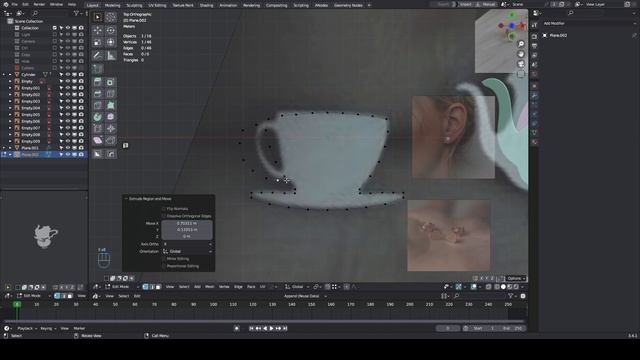This screenshot has height=360, width=640.
Task: Enable the Mirror Editing checkbox
Action: tap(164, 259)
